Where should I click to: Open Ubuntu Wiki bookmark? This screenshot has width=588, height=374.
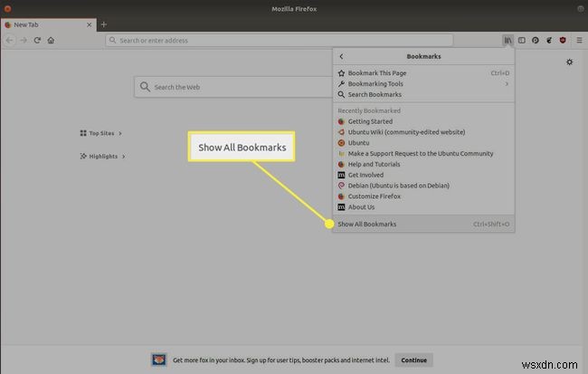pos(423,132)
